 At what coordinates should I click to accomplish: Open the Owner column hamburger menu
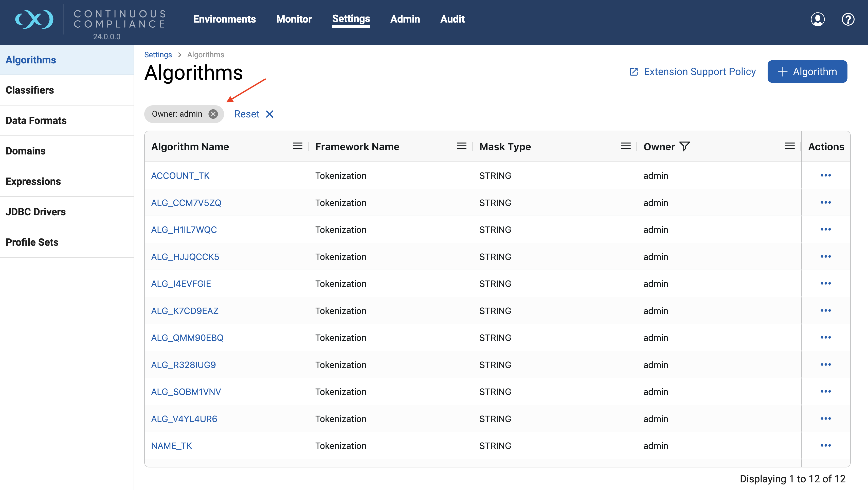coord(789,146)
